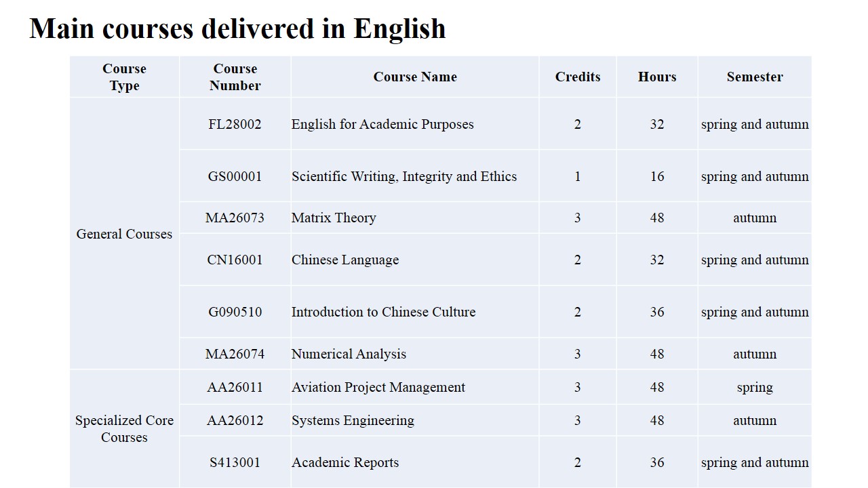Select the 'Course Type' column header
The width and height of the screenshot is (868, 488).
124,77
